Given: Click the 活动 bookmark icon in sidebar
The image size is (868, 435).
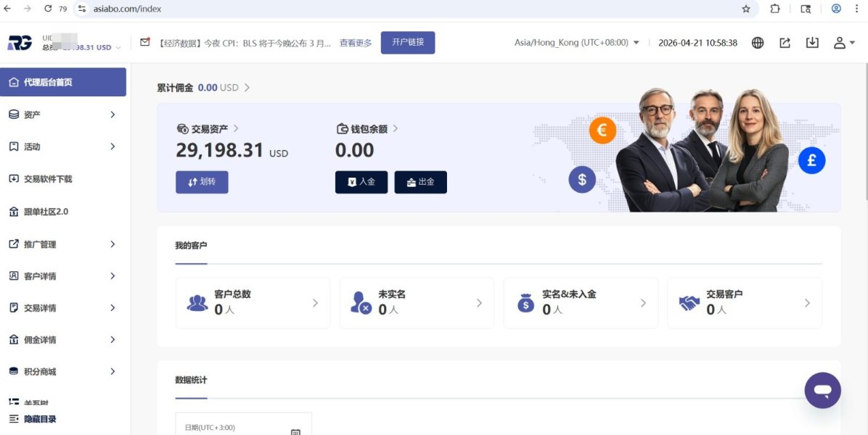Looking at the screenshot, I should coord(14,146).
